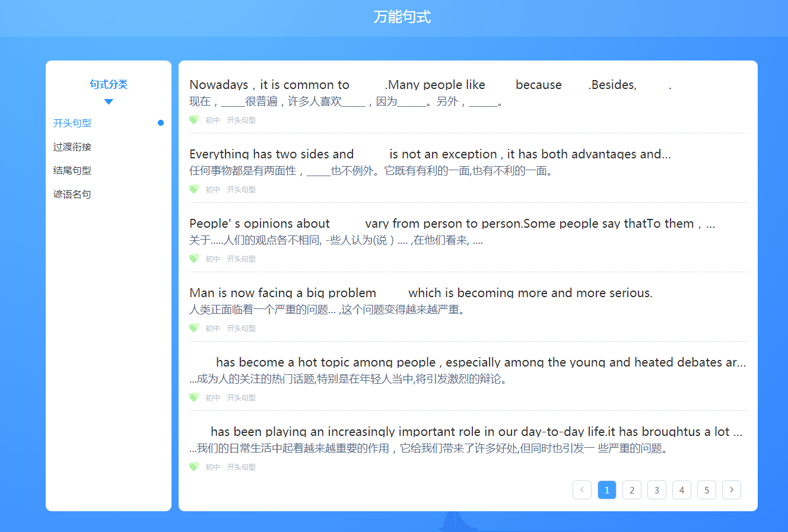
Task: Open the 'Everything has two sides' sentence
Action: point(271,154)
